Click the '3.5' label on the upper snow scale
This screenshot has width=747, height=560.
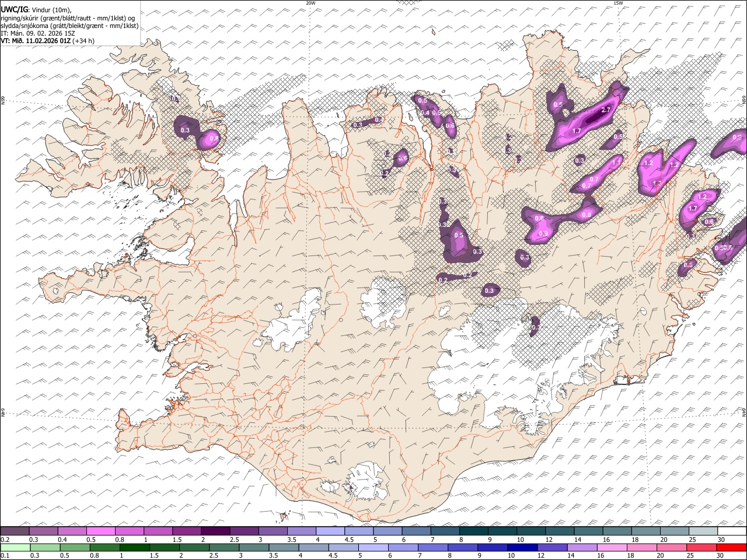pos(291,540)
